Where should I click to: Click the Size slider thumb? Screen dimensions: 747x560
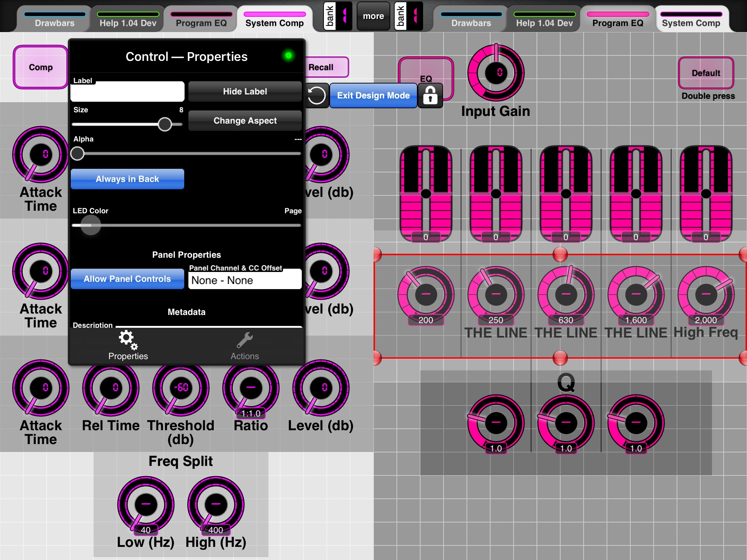coord(165,124)
